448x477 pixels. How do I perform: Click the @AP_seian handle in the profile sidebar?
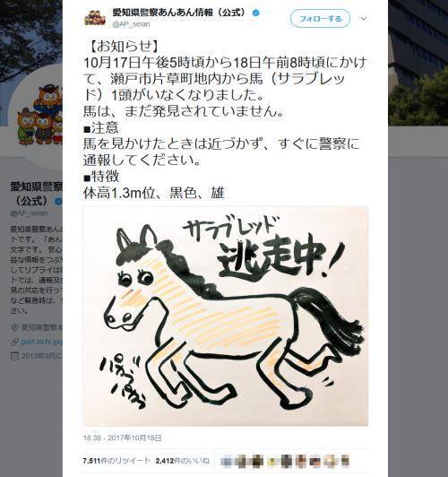(29, 213)
